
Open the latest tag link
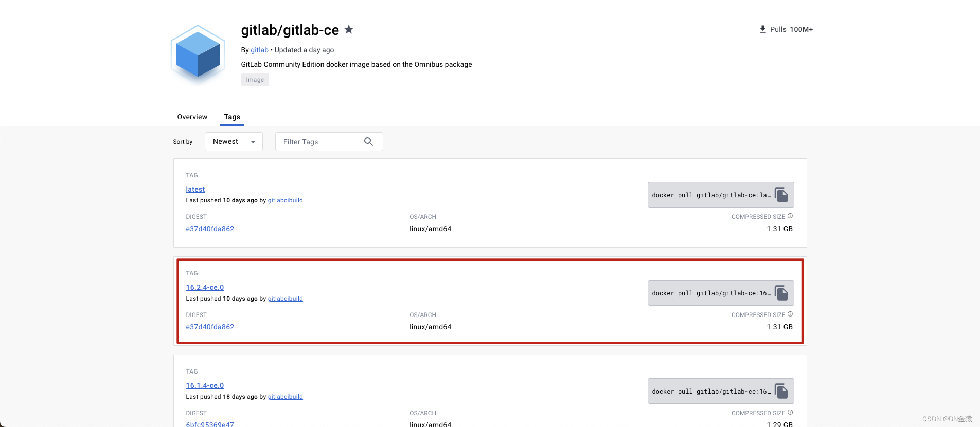195,189
